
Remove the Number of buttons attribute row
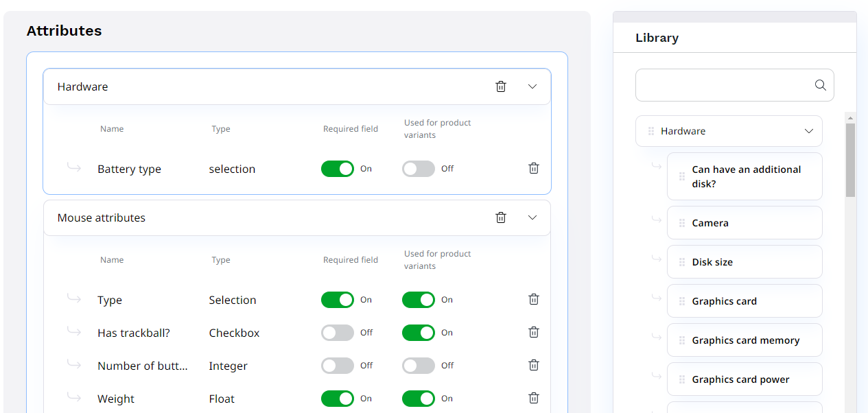point(534,365)
